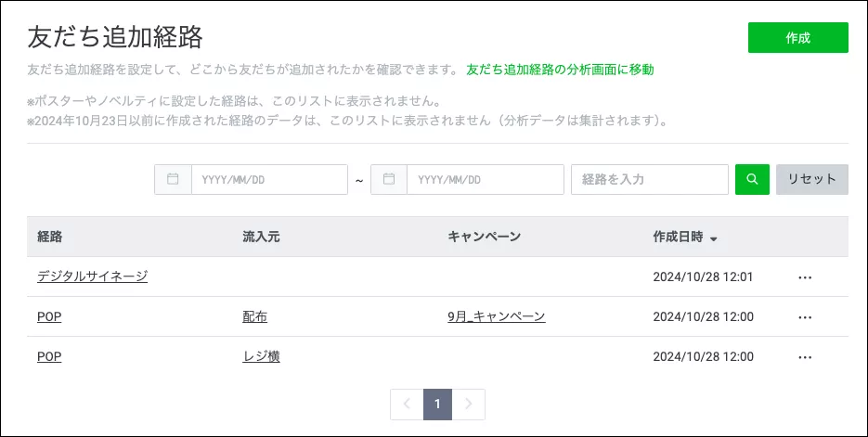Image resolution: width=868 pixels, height=437 pixels.
Task: Open 友だち追加経路の分析画面に移動 link
Action: pyautogui.click(x=560, y=70)
